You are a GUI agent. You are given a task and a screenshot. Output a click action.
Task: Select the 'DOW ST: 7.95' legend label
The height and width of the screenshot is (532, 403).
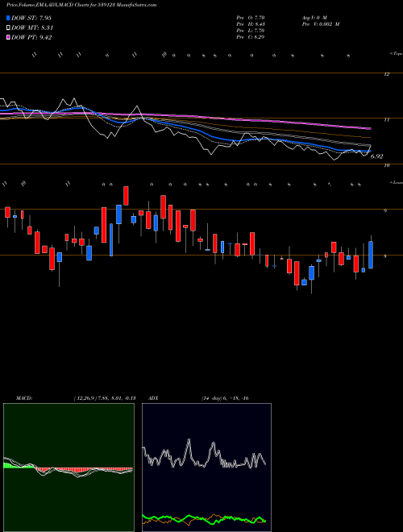31,18
